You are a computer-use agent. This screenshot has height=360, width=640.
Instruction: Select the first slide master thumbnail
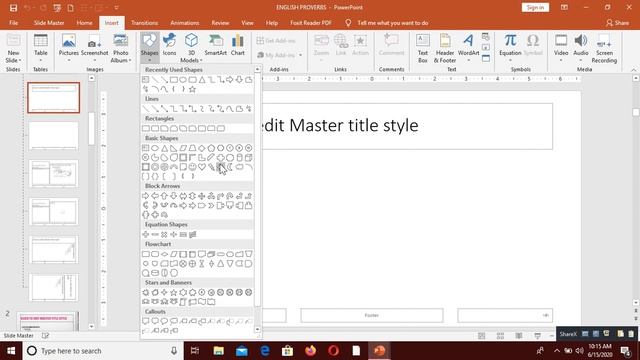53,98
